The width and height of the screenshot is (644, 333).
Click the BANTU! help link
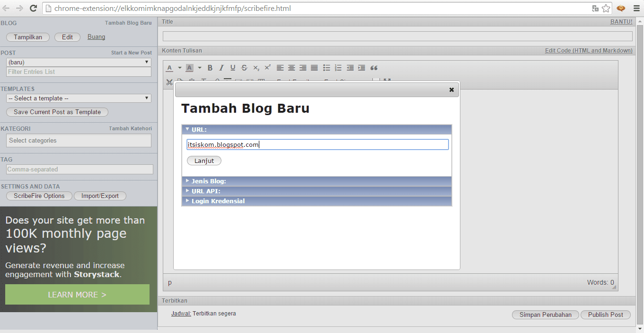(621, 22)
